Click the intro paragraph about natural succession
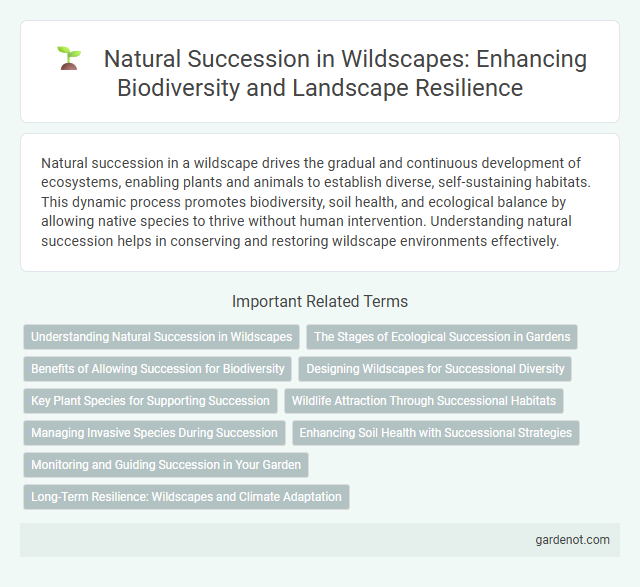The width and height of the screenshot is (640, 587). click(x=316, y=202)
